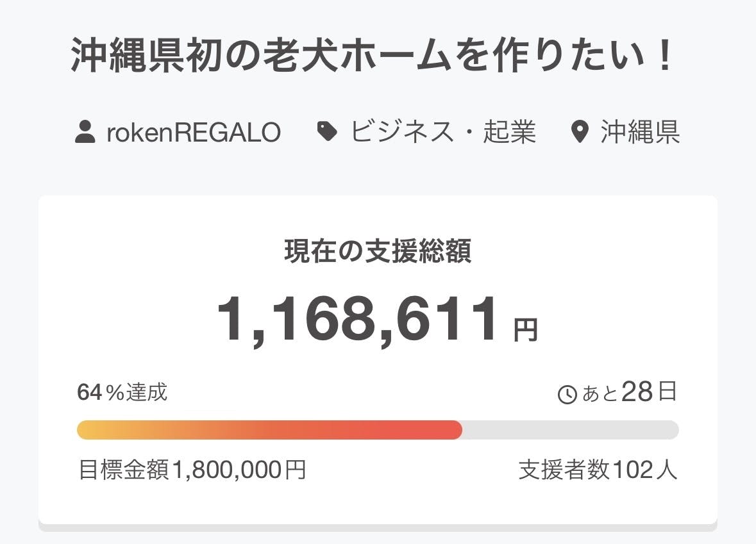Click the あと28日 remaining days text
This screenshot has width=756, height=544.
628,392
